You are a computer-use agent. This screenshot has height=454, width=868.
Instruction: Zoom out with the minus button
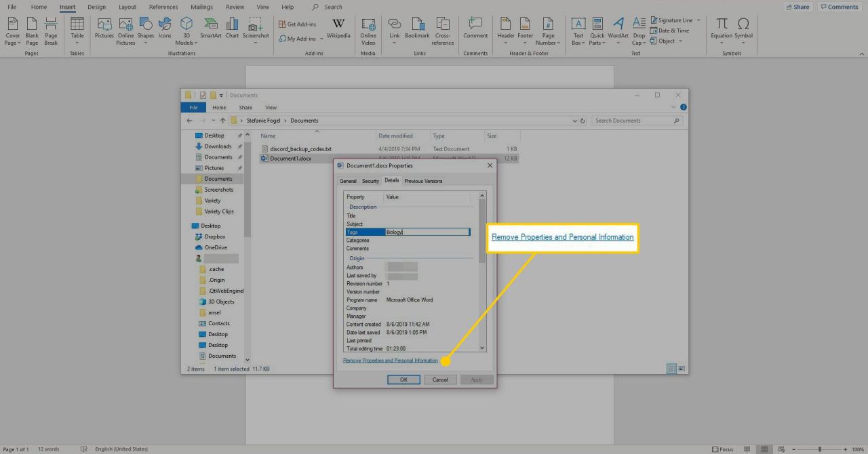(794, 449)
